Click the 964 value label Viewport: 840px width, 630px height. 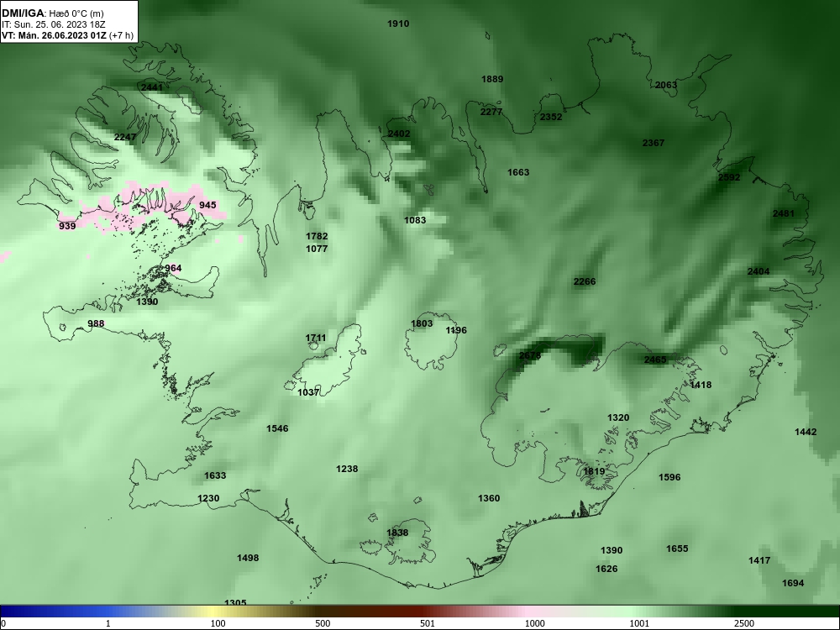173,269
